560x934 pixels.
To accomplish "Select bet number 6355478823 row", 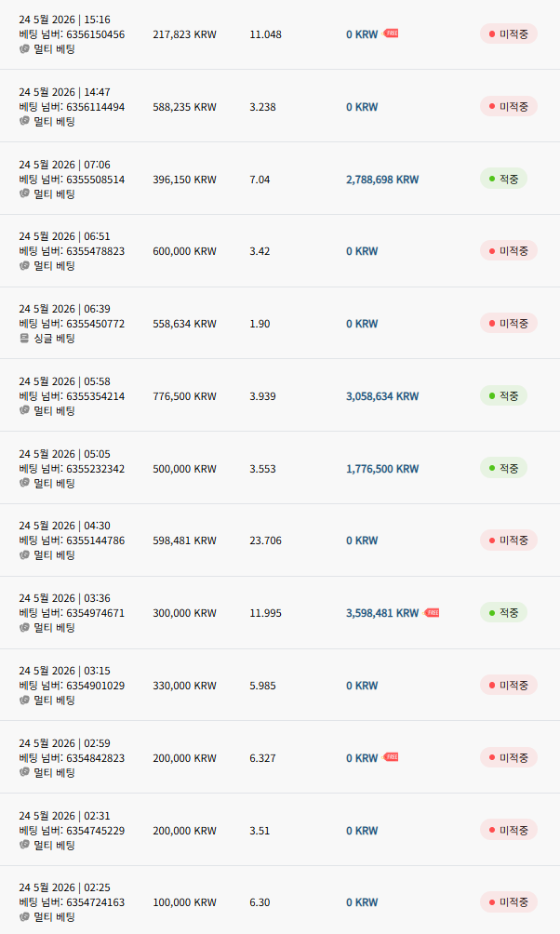I will click(x=280, y=251).
